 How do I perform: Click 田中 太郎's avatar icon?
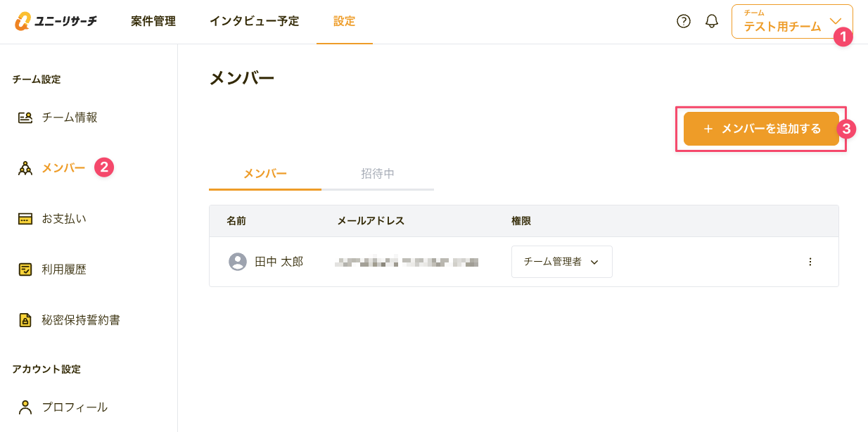coord(238,262)
